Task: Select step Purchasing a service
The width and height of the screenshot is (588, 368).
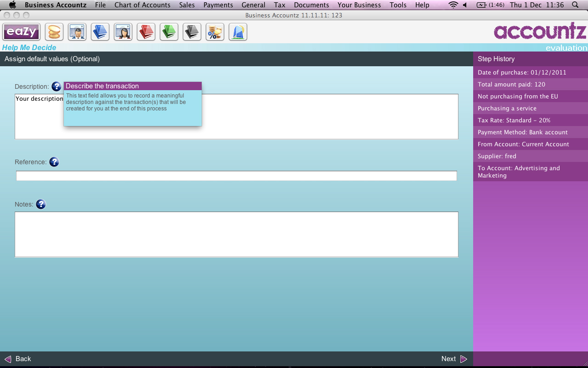Action: (x=531, y=108)
